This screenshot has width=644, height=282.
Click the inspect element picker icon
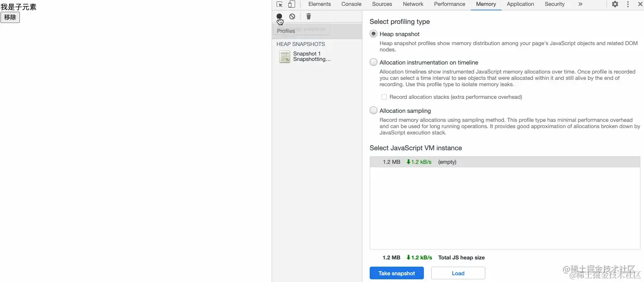click(x=280, y=4)
